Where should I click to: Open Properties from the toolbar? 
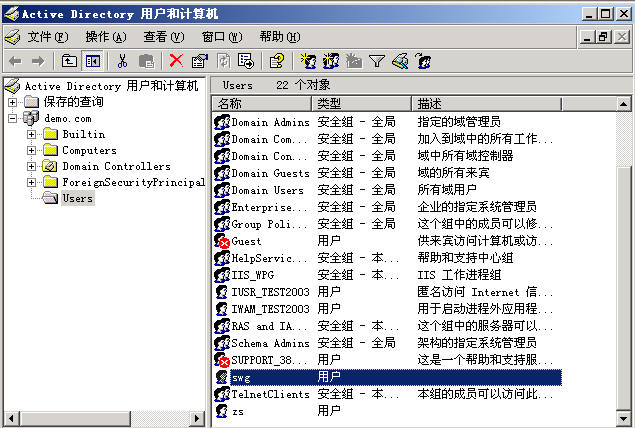(199, 61)
